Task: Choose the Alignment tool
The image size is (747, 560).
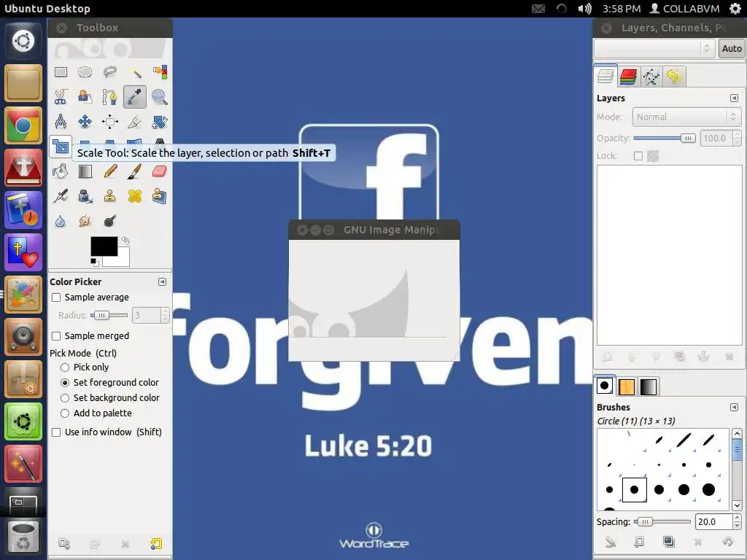Action: pos(110,122)
